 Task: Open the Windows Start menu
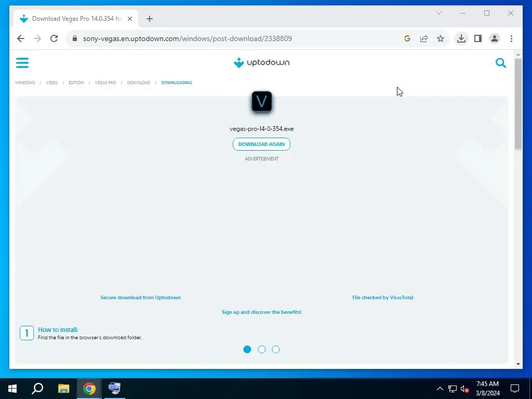coord(12,389)
